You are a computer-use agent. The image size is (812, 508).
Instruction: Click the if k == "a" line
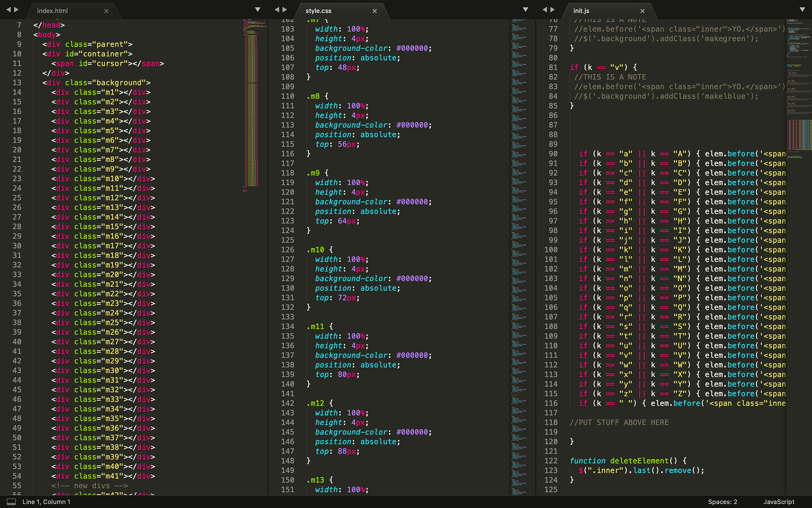[682, 154]
